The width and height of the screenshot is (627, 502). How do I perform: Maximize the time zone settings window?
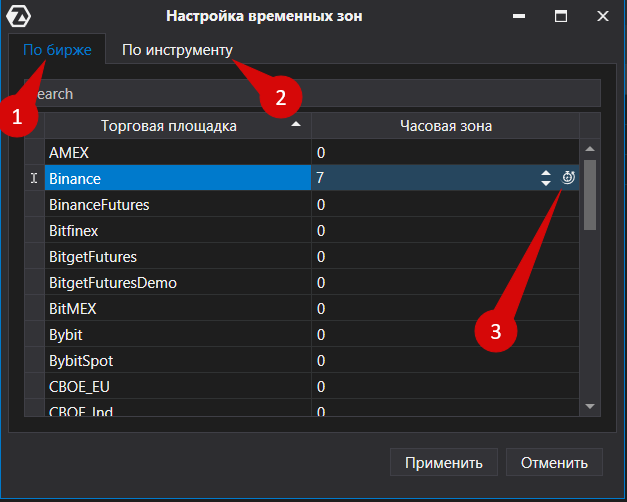pos(561,16)
